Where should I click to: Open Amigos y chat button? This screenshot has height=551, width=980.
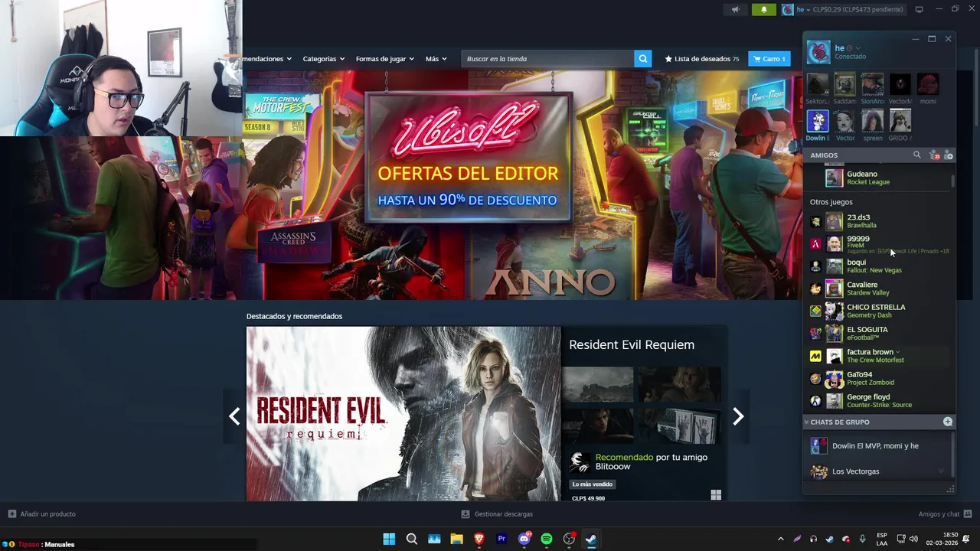pos(945,514)
